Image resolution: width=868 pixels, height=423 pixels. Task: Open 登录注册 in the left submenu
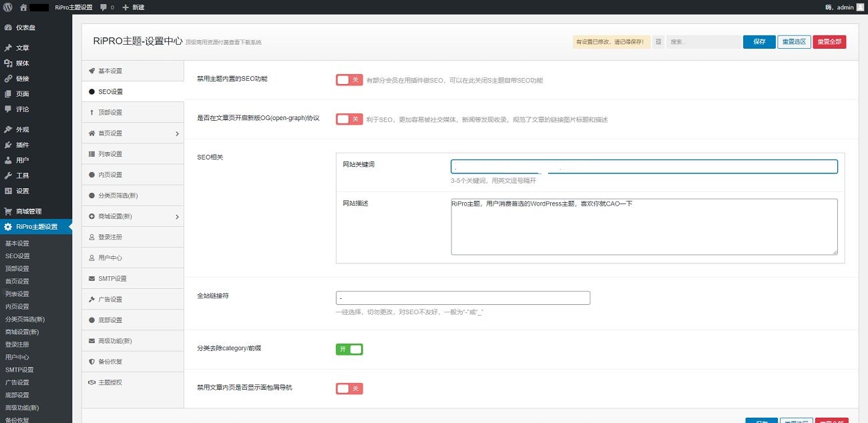(17, 344)
